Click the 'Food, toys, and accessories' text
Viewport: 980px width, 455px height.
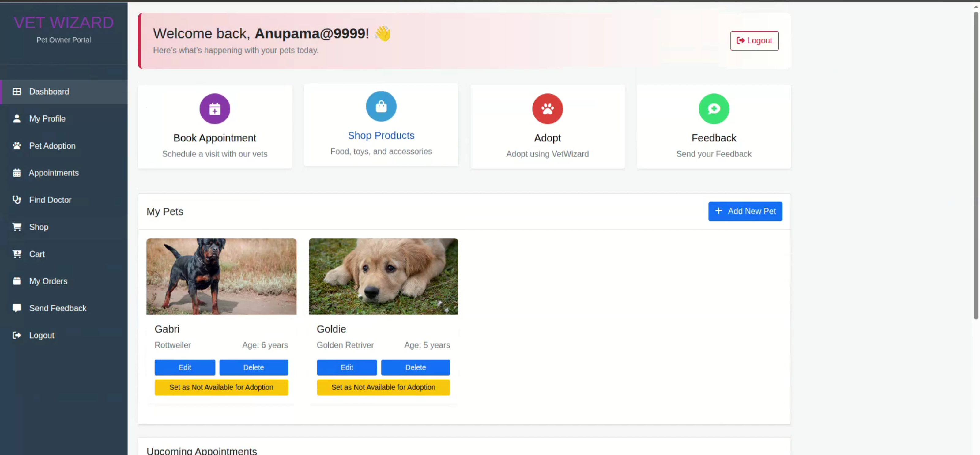pyautogui.click(x=381, y=152)
